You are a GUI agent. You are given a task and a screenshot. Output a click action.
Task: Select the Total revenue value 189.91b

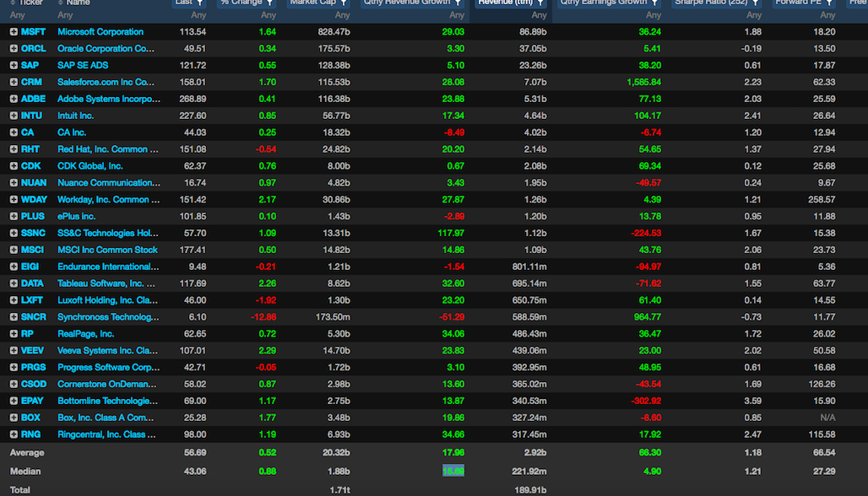point(529,490)
